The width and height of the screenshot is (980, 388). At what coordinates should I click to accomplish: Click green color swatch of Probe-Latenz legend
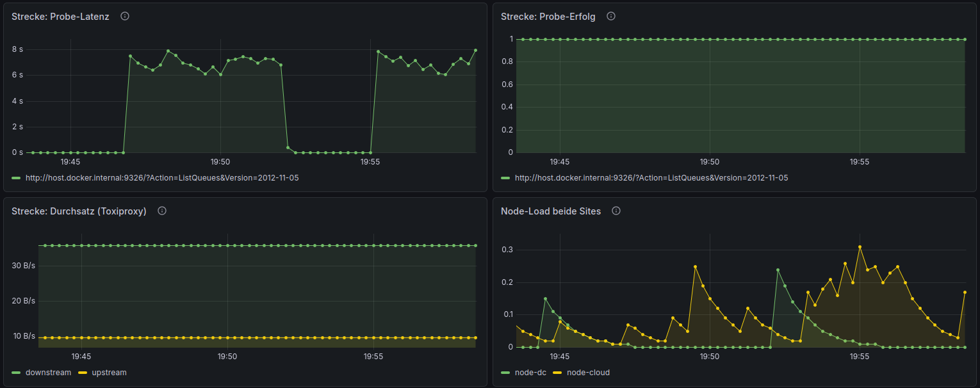coord(17,178)
